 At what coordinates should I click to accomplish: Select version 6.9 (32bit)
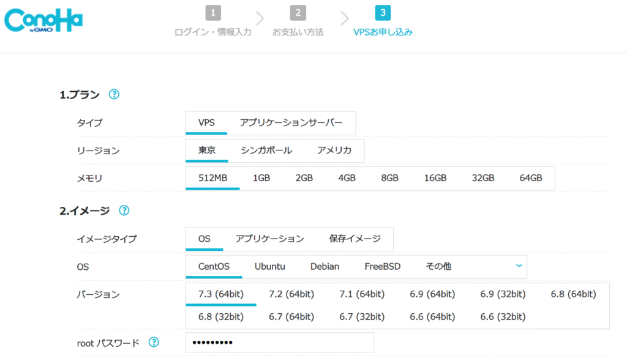tap(503, 294)
